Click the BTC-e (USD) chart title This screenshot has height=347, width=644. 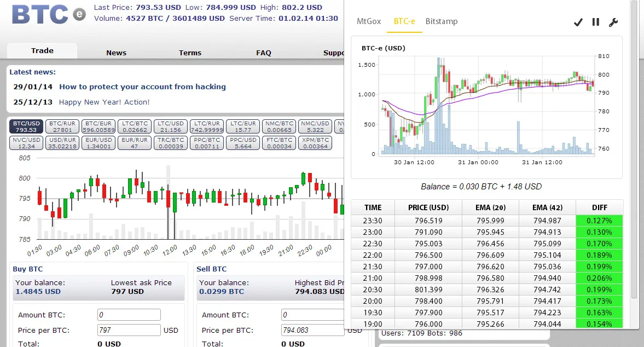383,48
